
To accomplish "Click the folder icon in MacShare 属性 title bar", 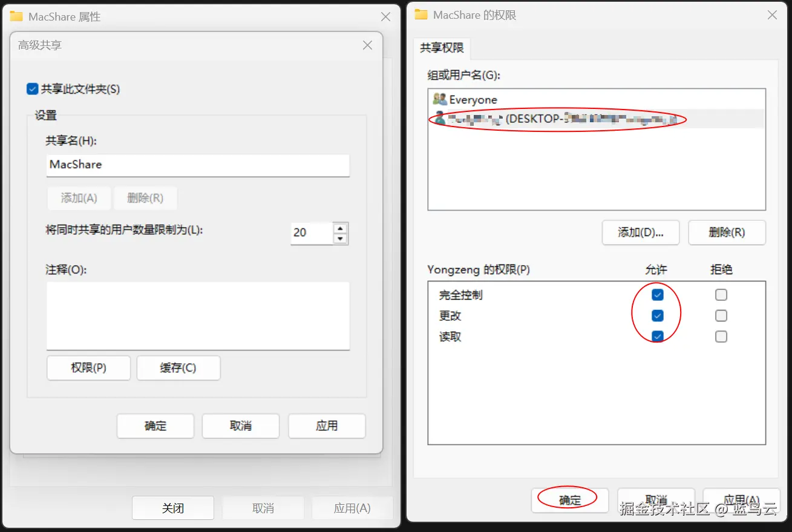I will [15, 16].
